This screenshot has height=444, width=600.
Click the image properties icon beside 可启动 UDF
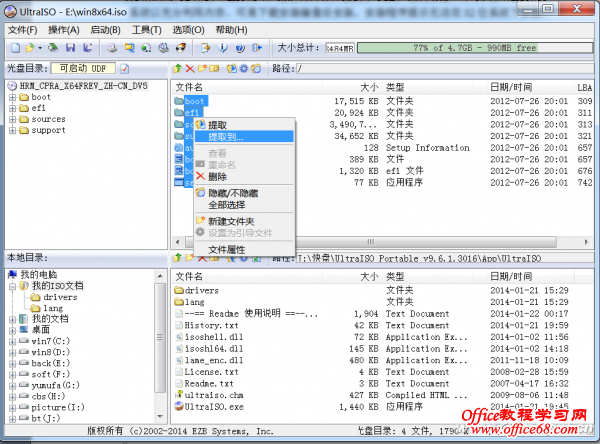(x=125, y=69)
